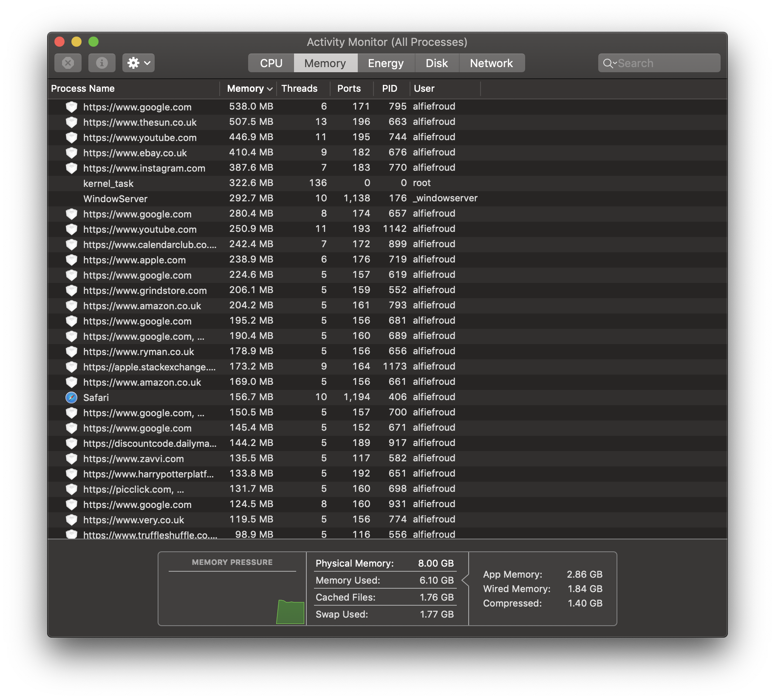Click the root user entry
This screenshot has height=700, width=775.
point(422,183)
